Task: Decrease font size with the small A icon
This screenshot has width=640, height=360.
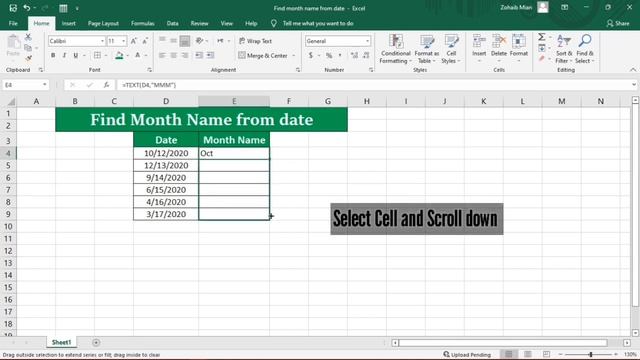Action: pyautogui.click(x=145, y=41)
